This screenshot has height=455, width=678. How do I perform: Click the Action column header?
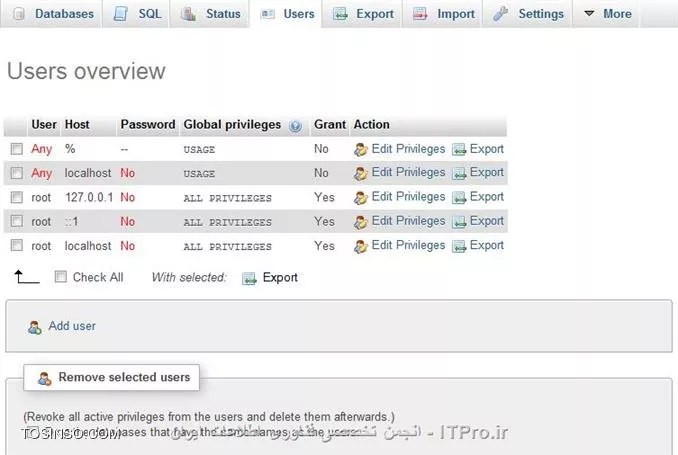(x=371, y=125)
